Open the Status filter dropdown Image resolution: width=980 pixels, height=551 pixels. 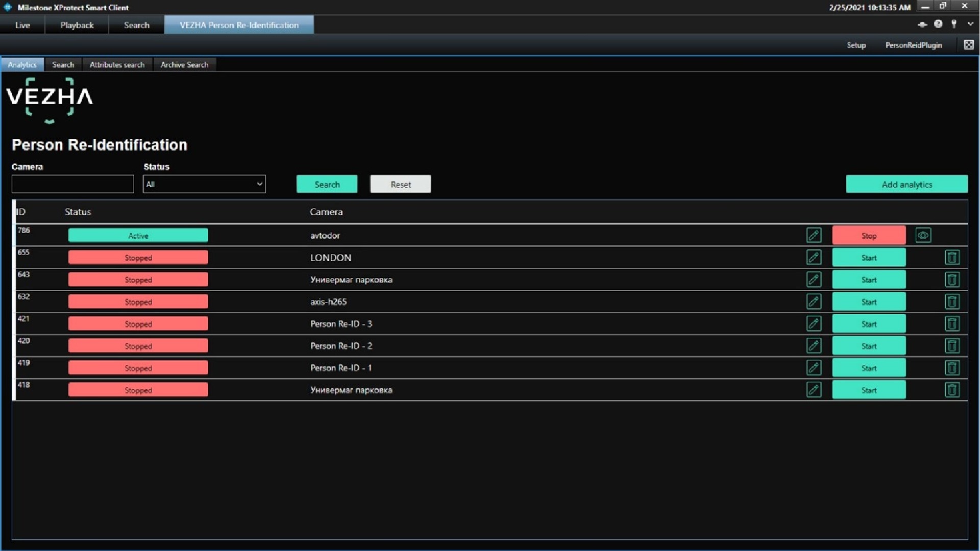(x=204, y=184)
